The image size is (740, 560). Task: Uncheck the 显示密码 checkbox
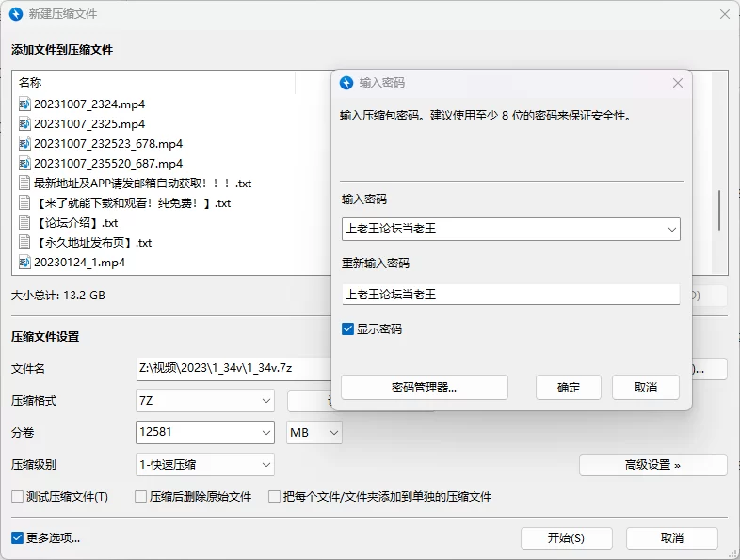coord(348,329)
